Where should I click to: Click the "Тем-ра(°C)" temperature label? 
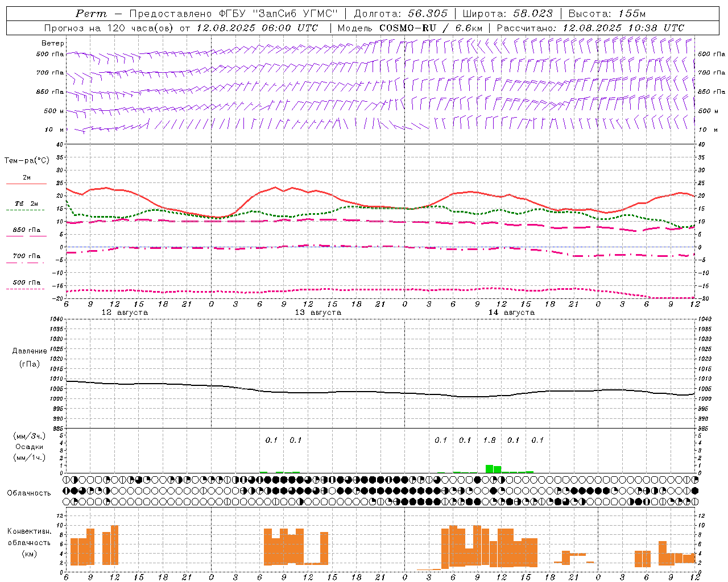click(27, 161)
